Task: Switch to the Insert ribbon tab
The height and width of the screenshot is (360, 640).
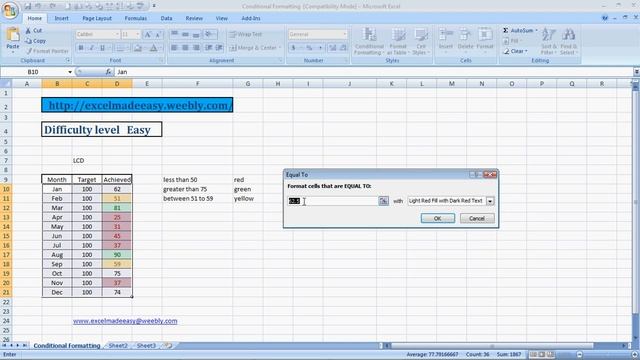Action: (x=62, y=18)
